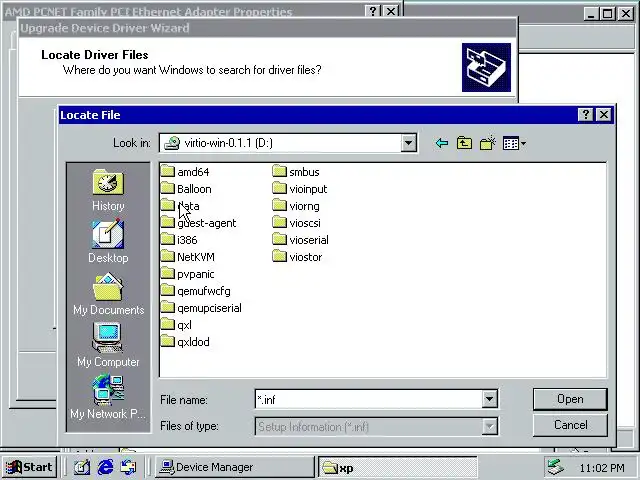
Task: Select the vioinput folder
Action: (x=300, y=189)
